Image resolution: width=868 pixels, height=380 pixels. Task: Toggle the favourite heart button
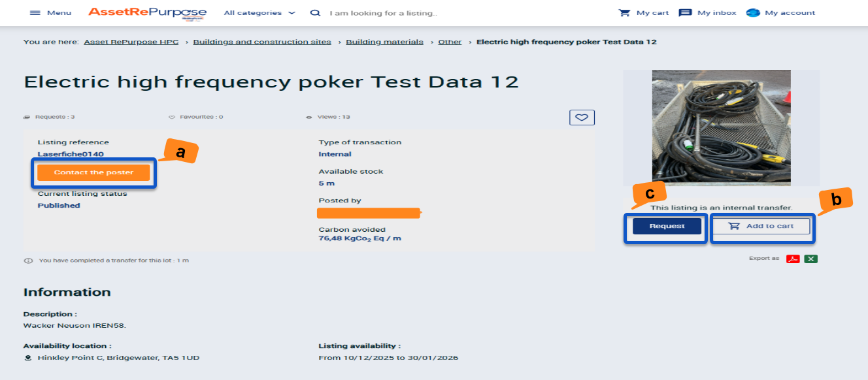(x=582, y=118)
